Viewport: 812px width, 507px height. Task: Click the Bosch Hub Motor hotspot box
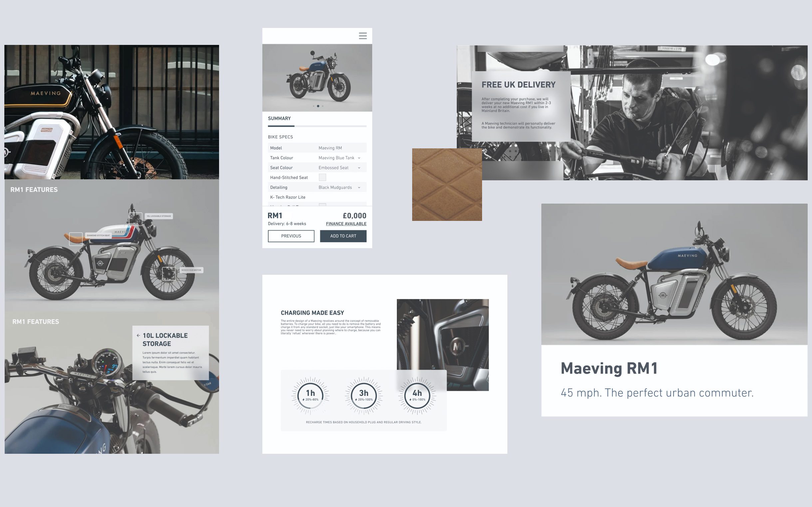click(x=169, y=273)
